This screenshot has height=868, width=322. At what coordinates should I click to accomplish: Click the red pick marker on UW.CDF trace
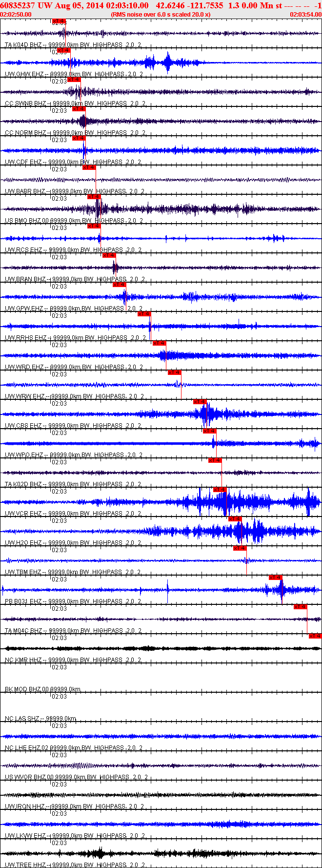pyautogui.click(x=79, y=138)
